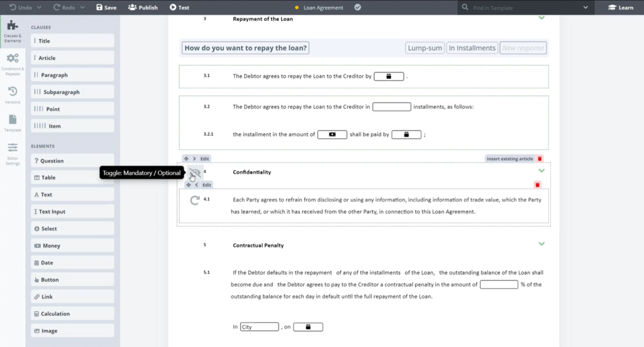The width and height of the screenshot is (644, 347).
Task: Open the Versions history panel
Action: [x=12, y=94]
